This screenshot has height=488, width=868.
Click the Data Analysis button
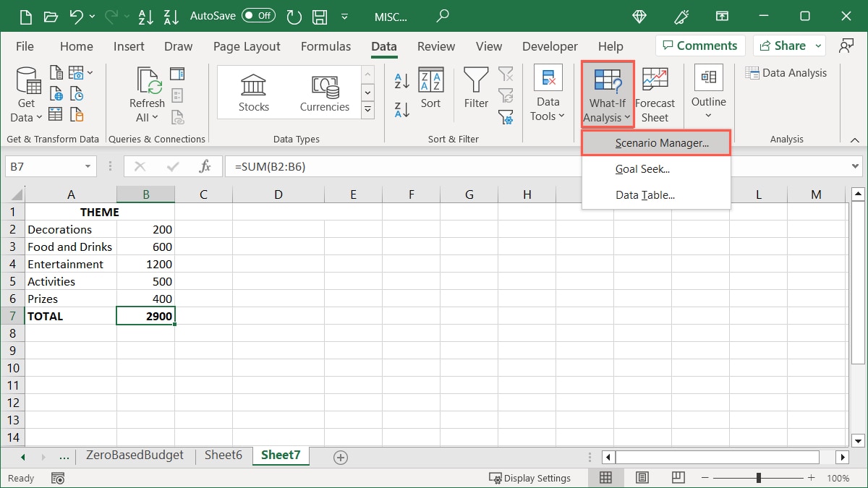click(786, 72)
